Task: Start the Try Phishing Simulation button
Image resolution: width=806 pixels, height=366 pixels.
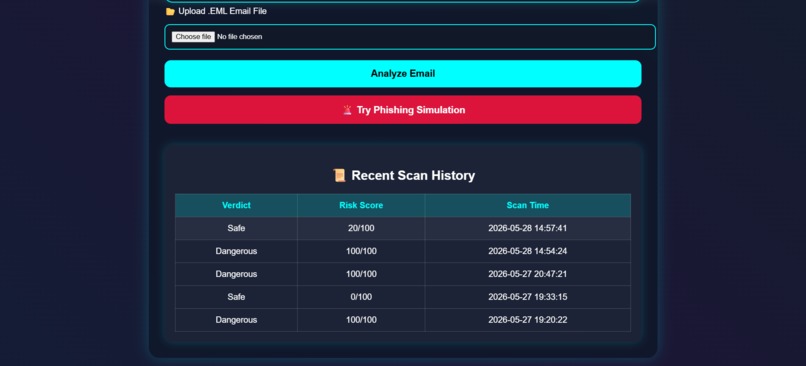Action: 402,109
